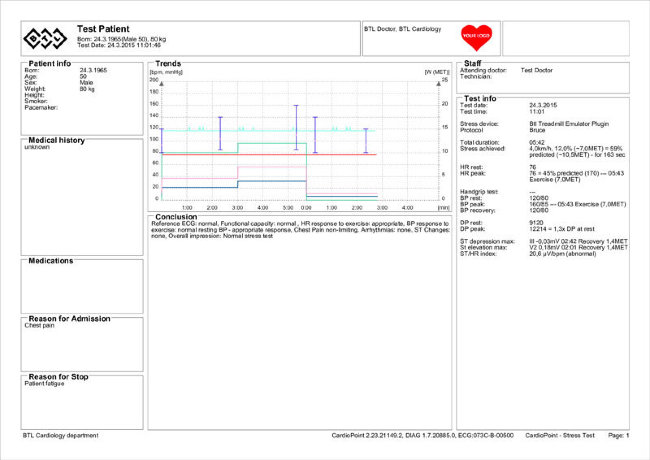Click the Weight value '80 kg'
Image resolution: width=650 pixels, height=460 pixels.
[87, 89]
